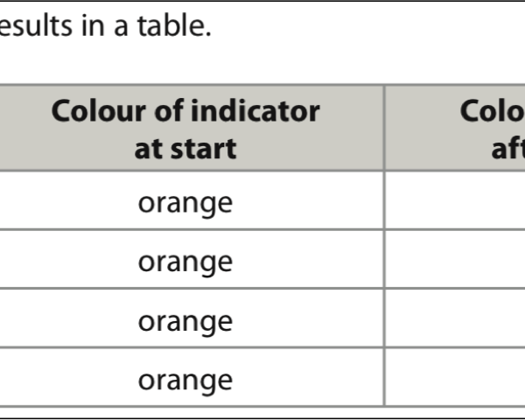Select the 'Colour of indicator at start' header cell
The height and width of the screenshot is (420, 525).
(x=192, y=129)
